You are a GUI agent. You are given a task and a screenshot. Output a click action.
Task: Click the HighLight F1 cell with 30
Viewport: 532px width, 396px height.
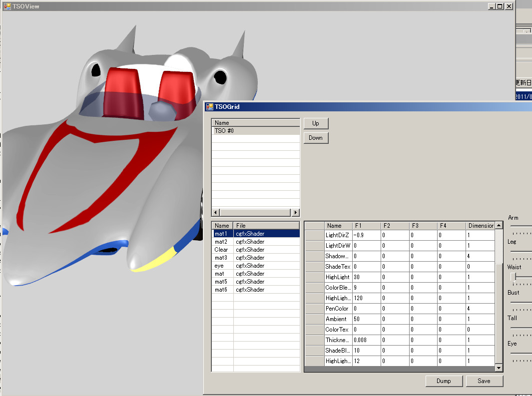point(366,277)
